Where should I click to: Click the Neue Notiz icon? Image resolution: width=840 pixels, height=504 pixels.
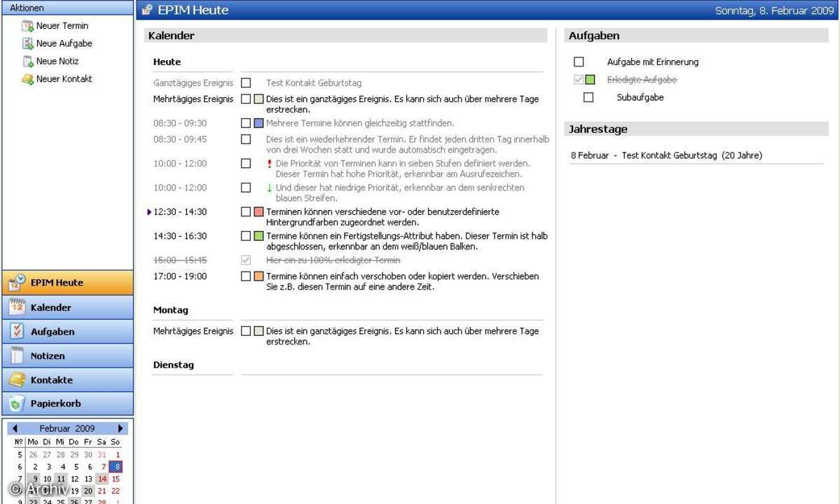pyautogui.click(x=27, y=61)
